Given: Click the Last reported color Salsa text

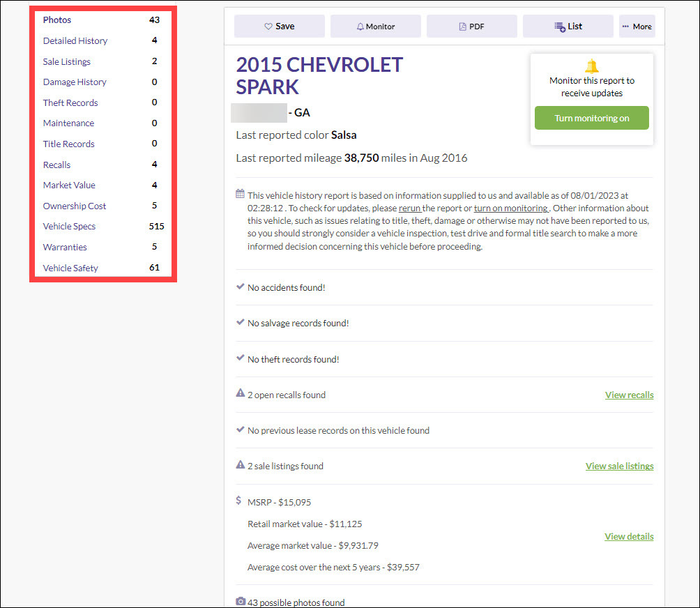Looking at the screenshot, I should [296, 135].
